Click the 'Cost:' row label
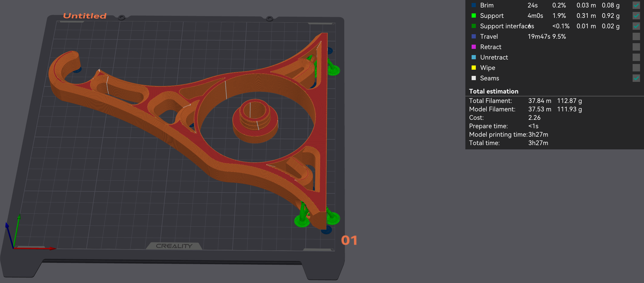Screen dimensions: 644x283 [x=476, y=118]
